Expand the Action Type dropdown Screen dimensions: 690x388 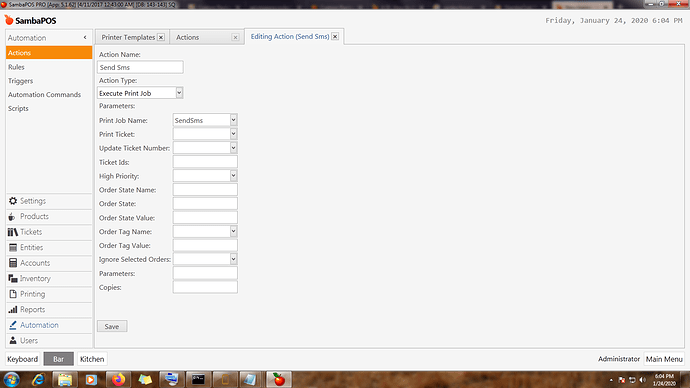179,93
